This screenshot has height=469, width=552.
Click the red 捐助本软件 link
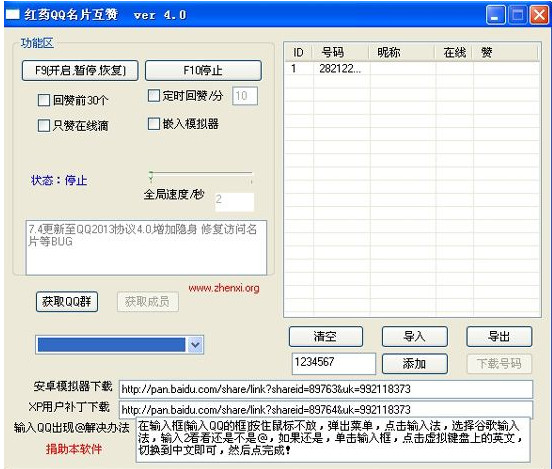click(x=74, y=449)
